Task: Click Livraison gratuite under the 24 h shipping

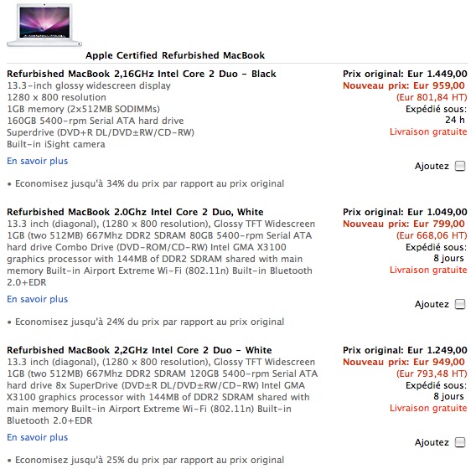Action: [x=428, y=131]
